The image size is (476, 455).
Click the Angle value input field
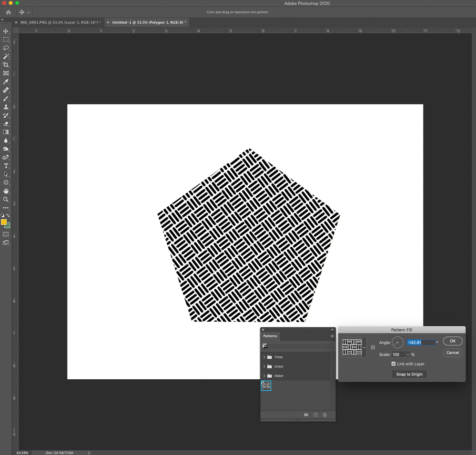pos(421,343)
